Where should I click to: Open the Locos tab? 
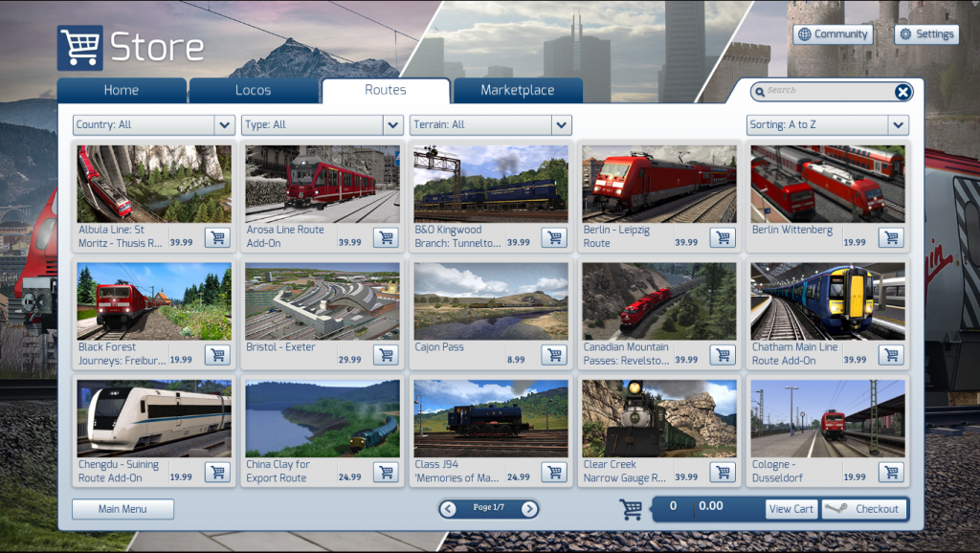point(254,90)
